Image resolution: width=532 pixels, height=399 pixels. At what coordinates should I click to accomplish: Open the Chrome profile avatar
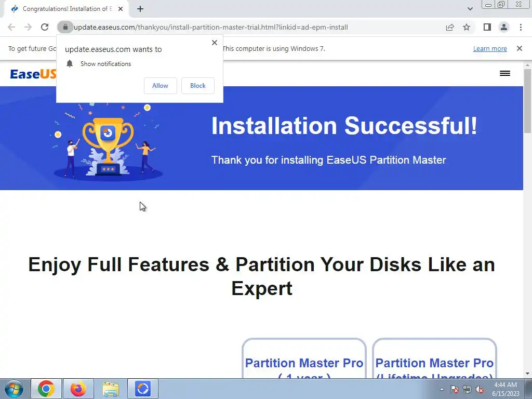504,27
